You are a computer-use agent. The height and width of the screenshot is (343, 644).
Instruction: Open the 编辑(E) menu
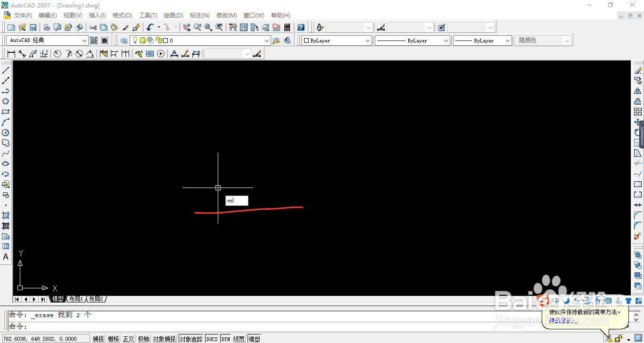tap(48, 16)
